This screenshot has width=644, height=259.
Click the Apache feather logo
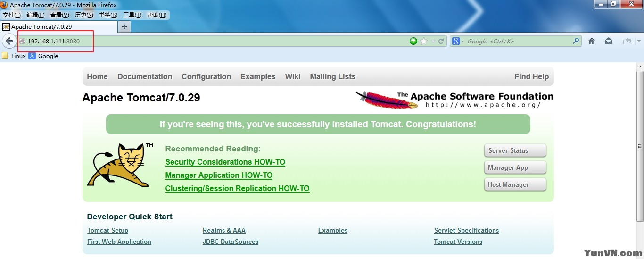[387, 100]
